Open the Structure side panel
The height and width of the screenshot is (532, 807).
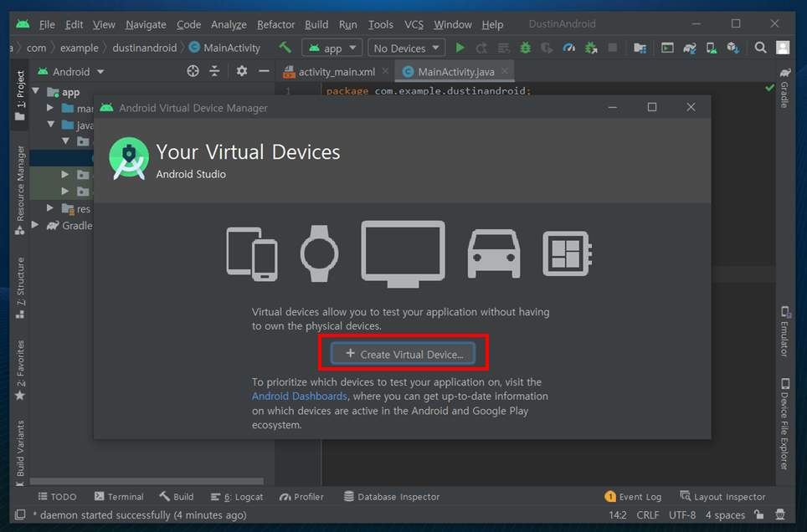pos(20,288)
